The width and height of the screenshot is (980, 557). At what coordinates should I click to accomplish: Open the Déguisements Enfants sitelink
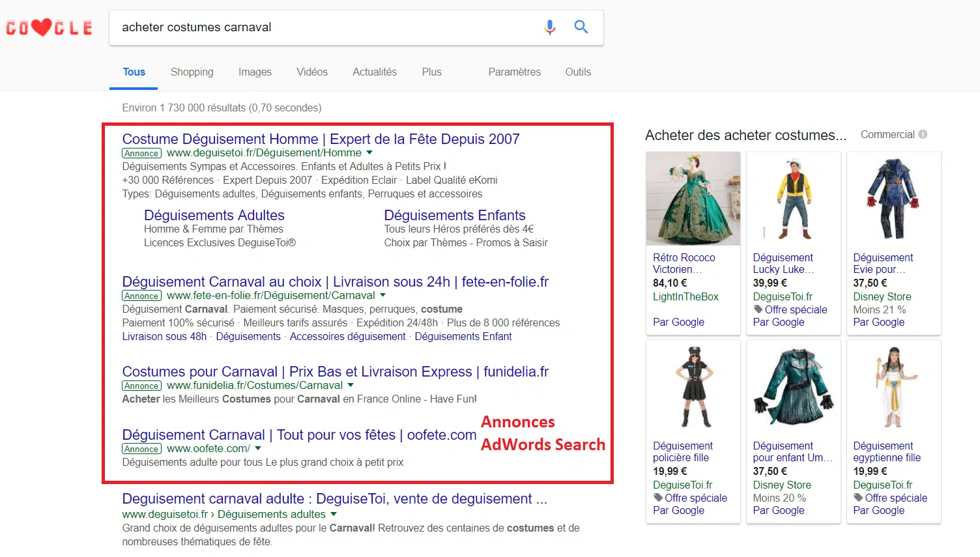454,216
